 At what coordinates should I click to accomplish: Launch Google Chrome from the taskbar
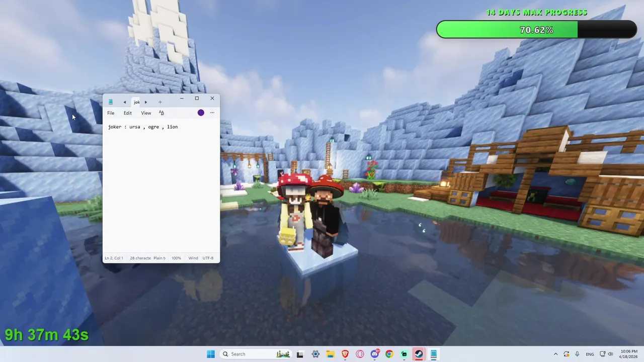click(x=389, y=354)
